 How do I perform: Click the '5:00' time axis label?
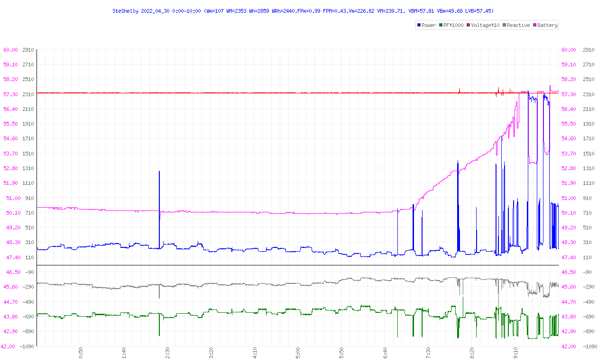click(298, 354)
